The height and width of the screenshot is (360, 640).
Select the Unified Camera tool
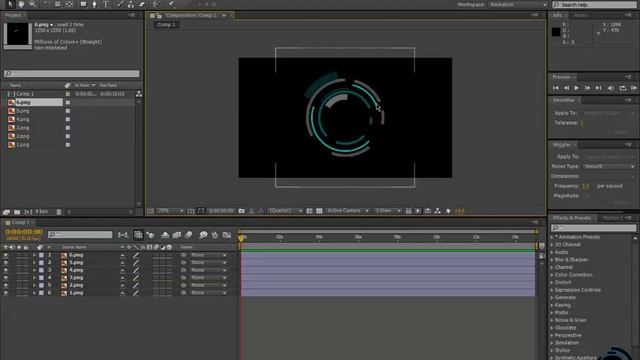pos(58,4)
